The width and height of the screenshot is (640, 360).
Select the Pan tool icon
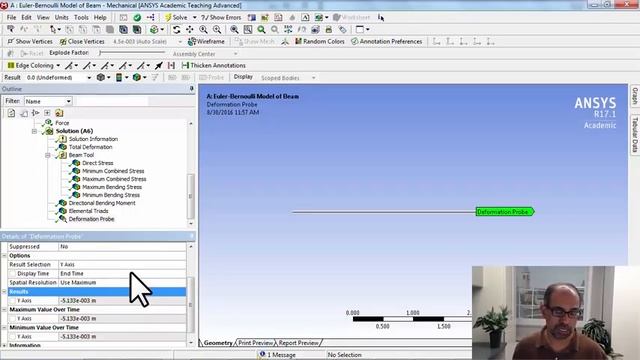coord(190,29)
